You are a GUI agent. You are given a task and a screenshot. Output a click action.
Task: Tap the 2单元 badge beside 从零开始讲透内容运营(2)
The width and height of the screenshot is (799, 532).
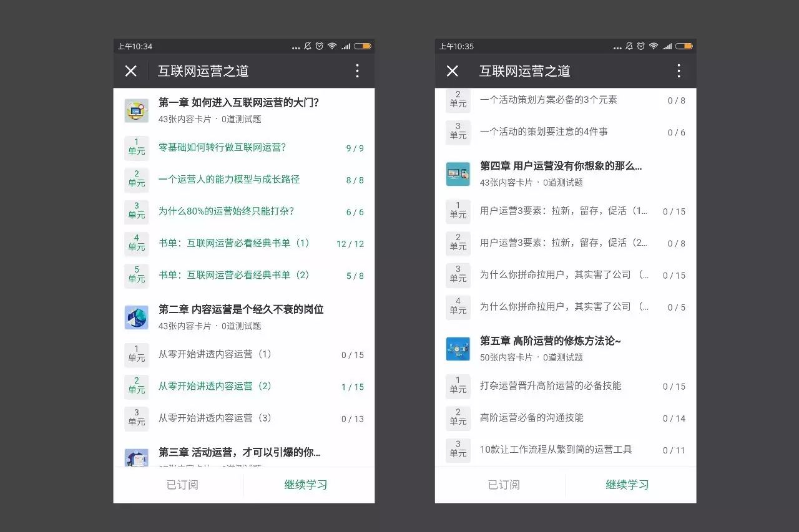[137, 387]
